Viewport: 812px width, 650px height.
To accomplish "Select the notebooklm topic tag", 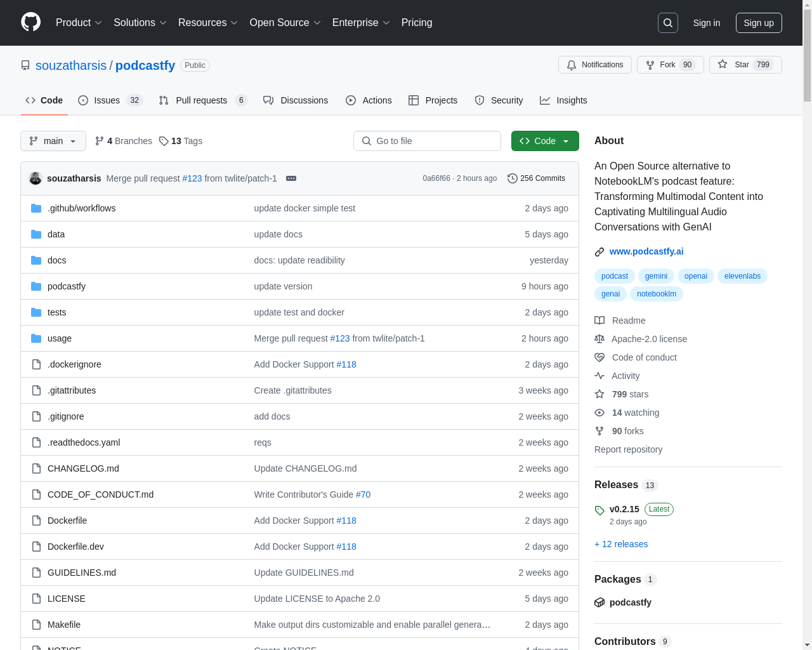I will 657,294.
